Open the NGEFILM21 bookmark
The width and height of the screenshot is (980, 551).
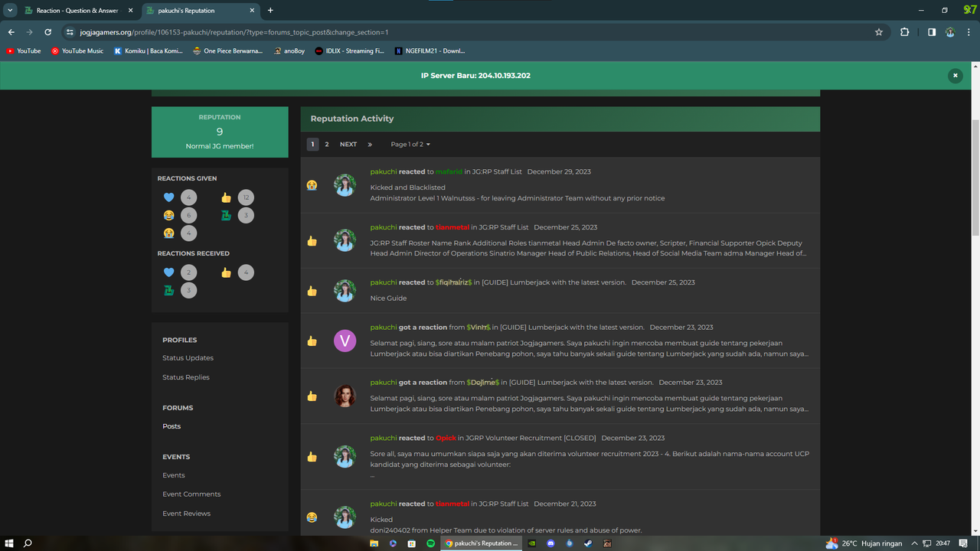click(x=430, y=51)
